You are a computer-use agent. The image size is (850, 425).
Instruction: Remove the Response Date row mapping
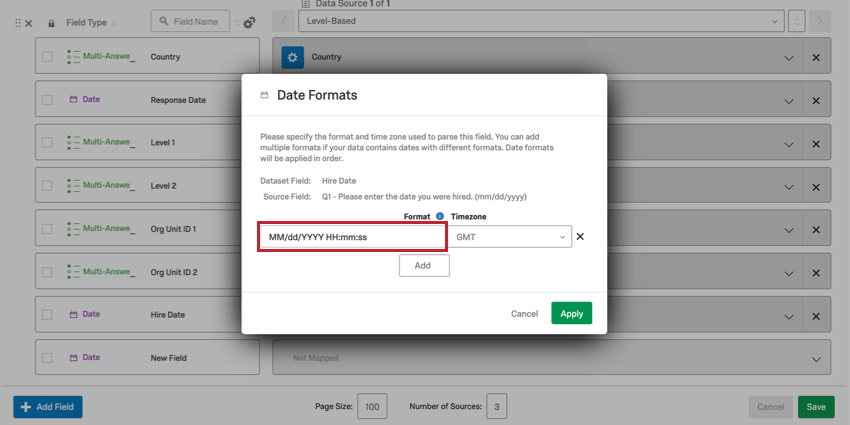(816, 101)
